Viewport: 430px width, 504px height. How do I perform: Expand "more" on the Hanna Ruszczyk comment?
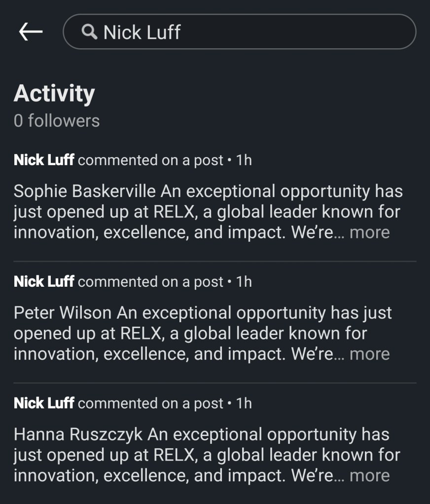coord(369,475)
